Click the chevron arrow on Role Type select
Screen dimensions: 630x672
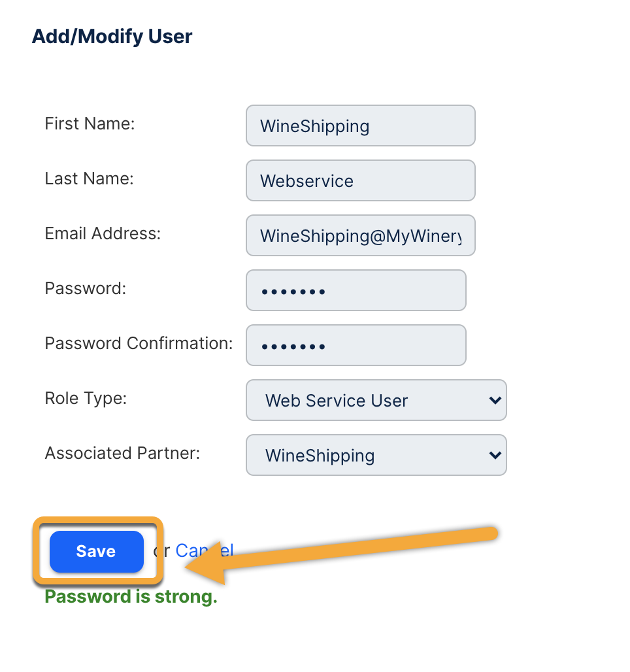(x=495, y=400)
